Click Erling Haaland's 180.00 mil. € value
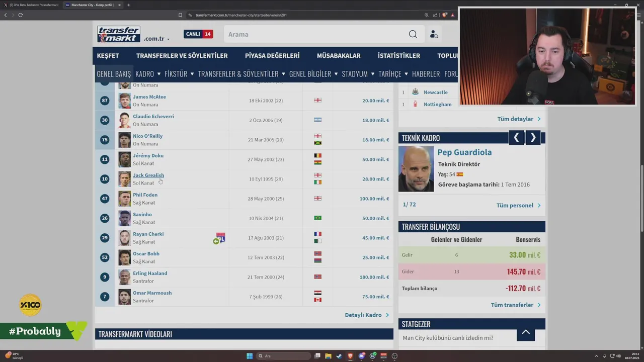 pyautogui.click(x=374, y=277)
